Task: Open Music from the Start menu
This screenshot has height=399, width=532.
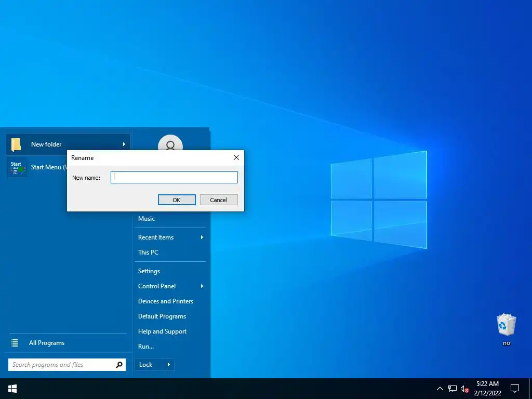Action: pos(146,219)
